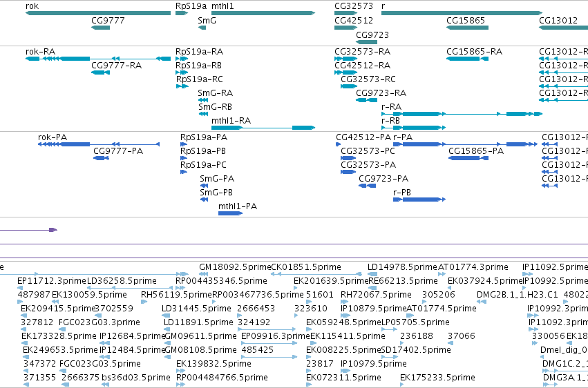Image resolution: width=588 pixels, height=388 pixels.
Task: Select the DMG2B.1_1.H23.C1 EST label
Action: tap(517, 295)
